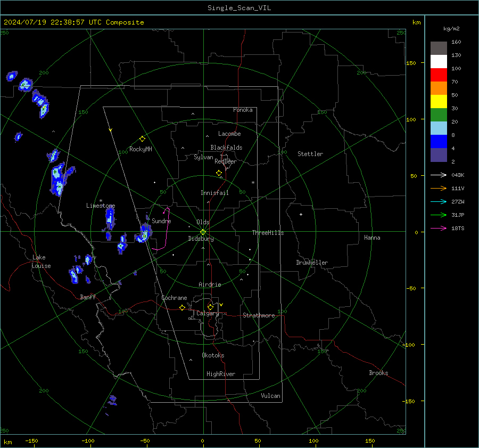
Task: Select the yellow 50 kg/m2 swatch
Action: point(439,102)
